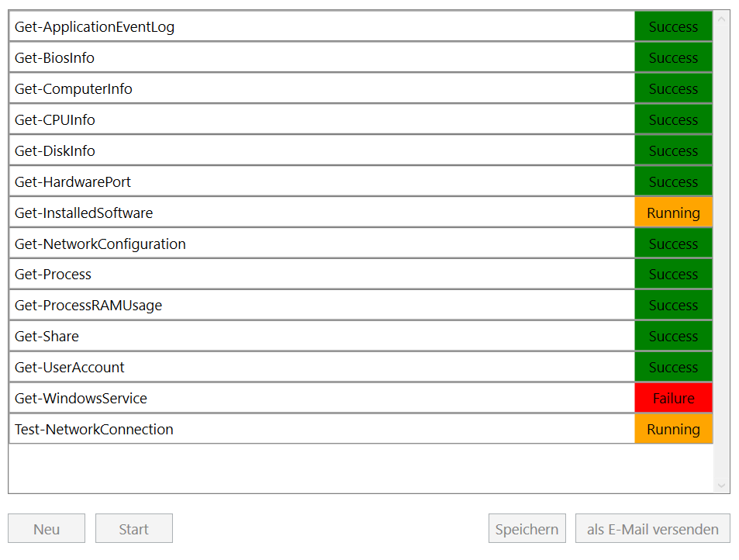Click the Success status of Get-ProcessRAMUsage

pyautogui.click(x=674, y=306)
